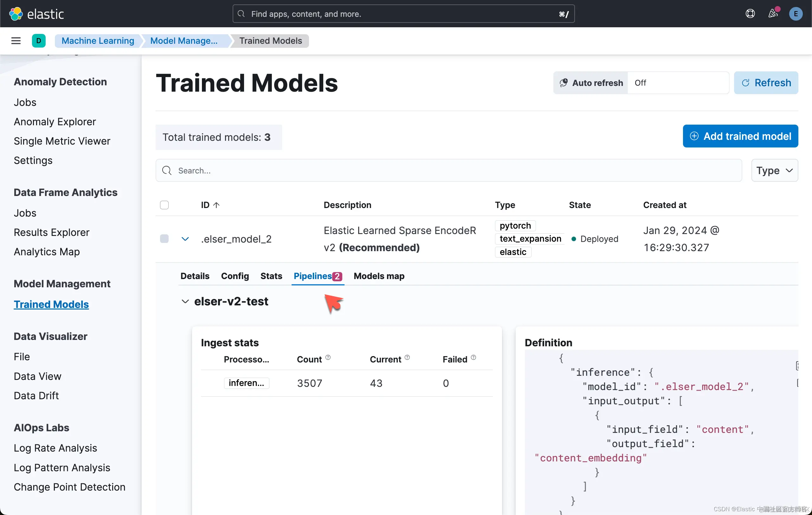Collapse the elser-v2-test pipeline section
This screenshot has width=812, height=515.
click(x=185, y=301)
